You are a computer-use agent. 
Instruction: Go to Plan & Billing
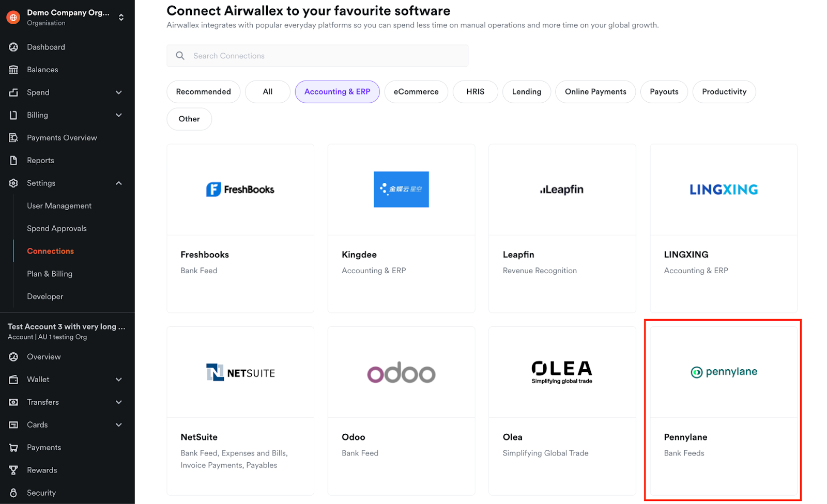point(50,274)
